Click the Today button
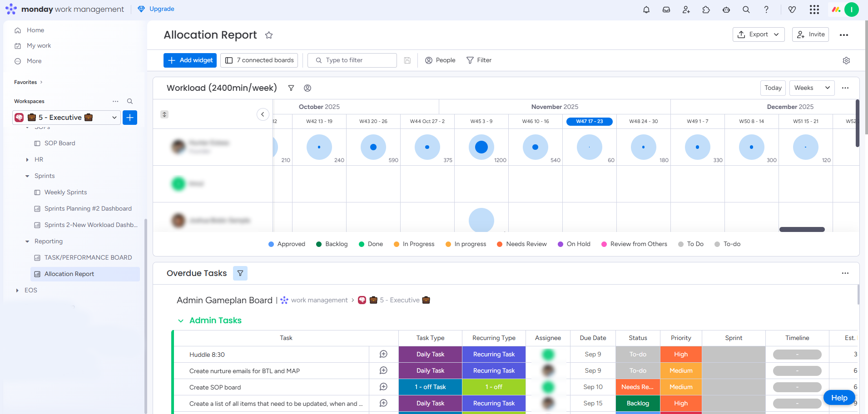Viewport: 868px width, 414px height. (773, 88)
